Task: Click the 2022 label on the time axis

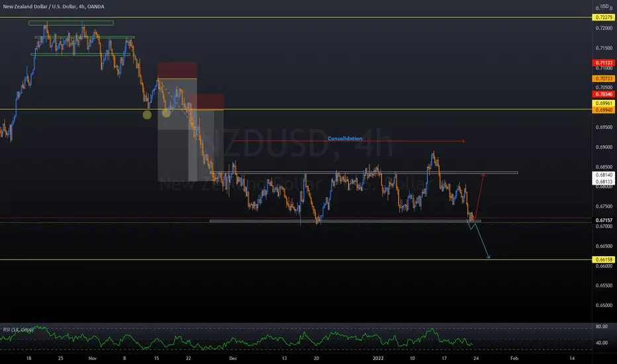Action: [378, 359]
